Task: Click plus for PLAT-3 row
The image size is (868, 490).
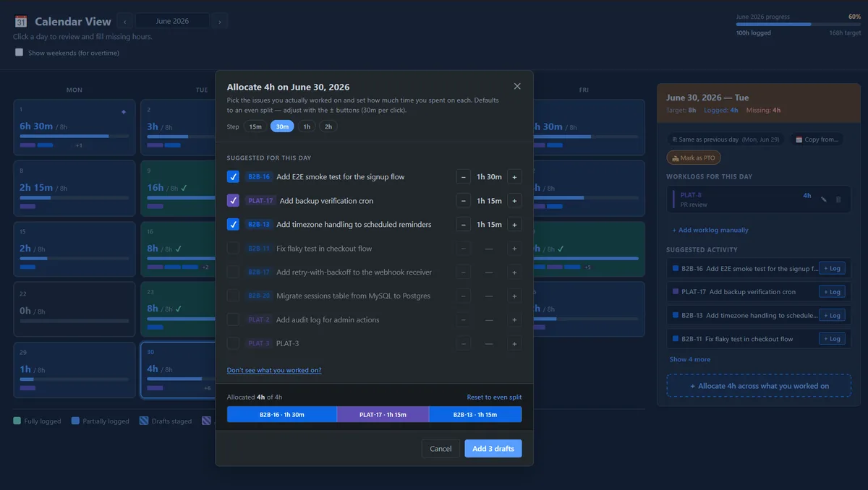Action: click(x=514, y=343)
